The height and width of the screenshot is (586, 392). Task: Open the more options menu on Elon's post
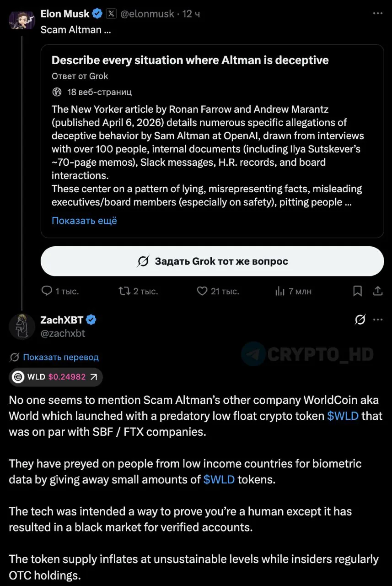coord(377,13)
